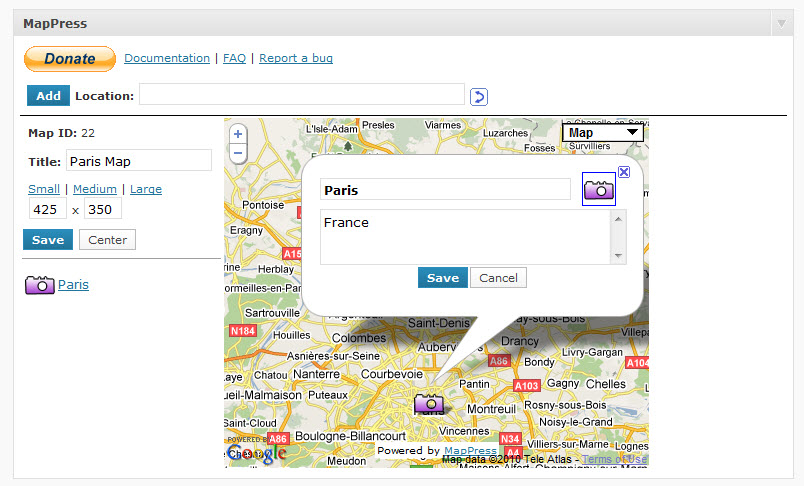
Task: Click the Save button in the info window
Action: click(x=443, y=278)
